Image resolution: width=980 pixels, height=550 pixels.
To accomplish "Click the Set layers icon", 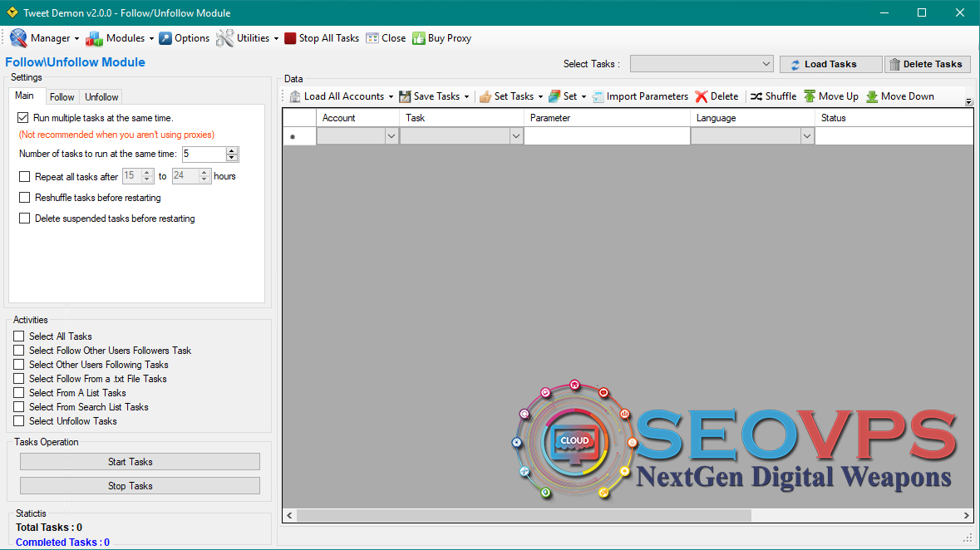I will tap(554, 96).
